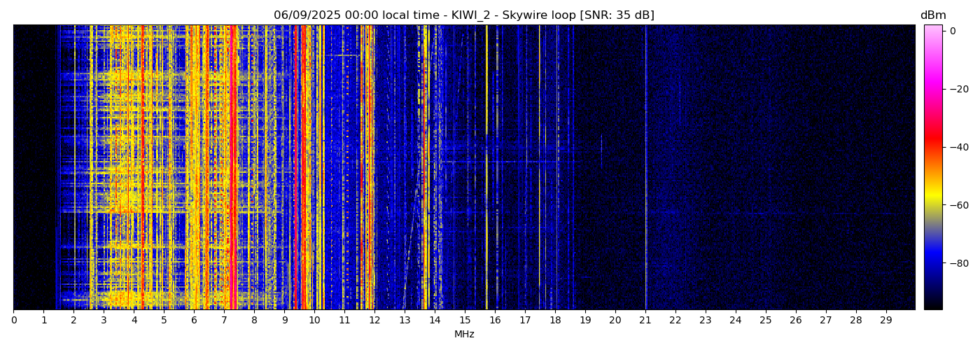Click the MHz x-axis label
980x350 pixels.
pyautogui.click(x=464, y=335)
